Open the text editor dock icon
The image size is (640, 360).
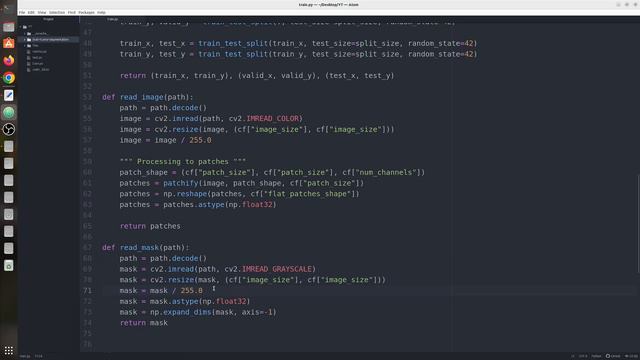coord(9,95)
